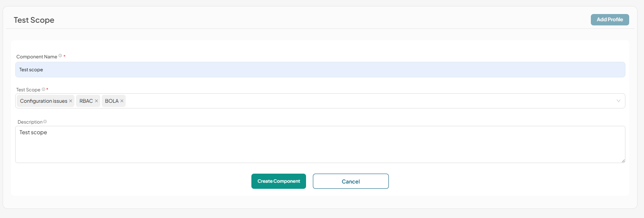Cancel the component creation

pos(351,181)
